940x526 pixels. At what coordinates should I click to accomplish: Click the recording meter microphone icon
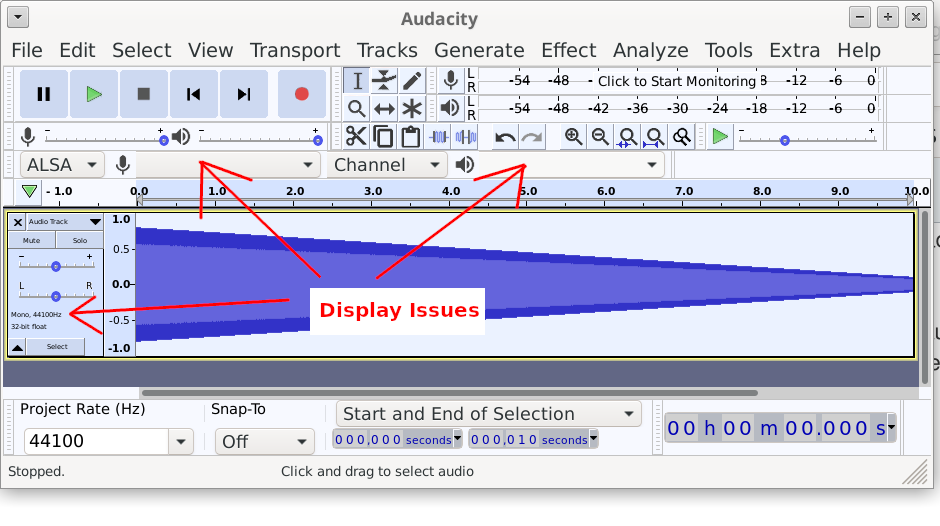pyautogui.click(x=450, y=80)
